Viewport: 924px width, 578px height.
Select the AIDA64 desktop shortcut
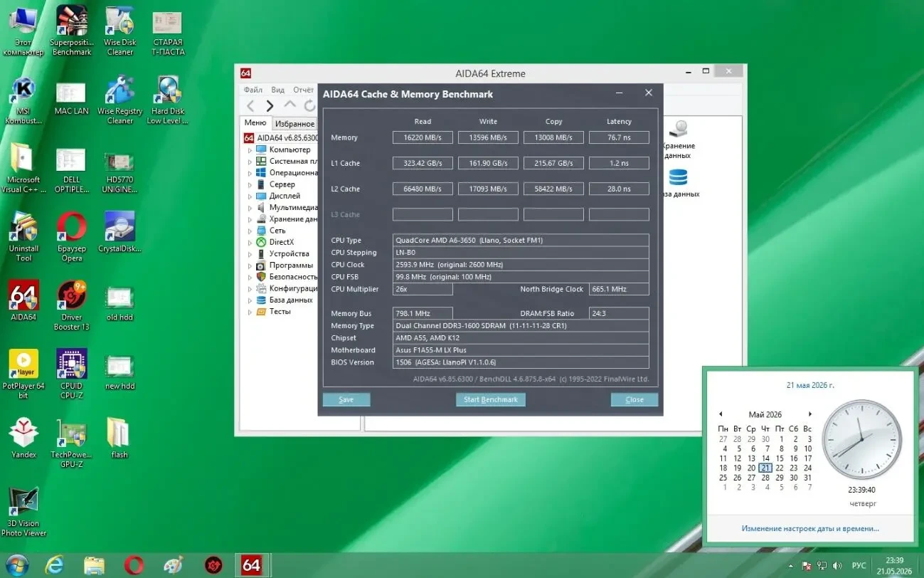tap(23, 300)
